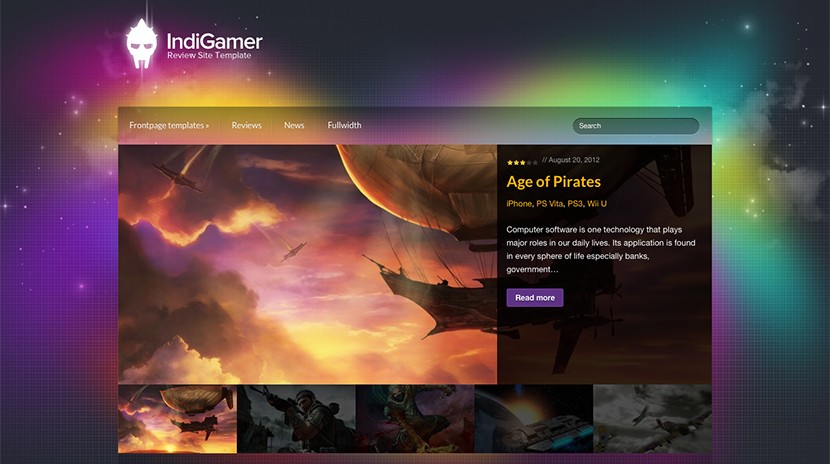Click the IndiGamer site title text
Image resolution: width=830 pixels, height=464 pixels.
(x=214, y=41)
